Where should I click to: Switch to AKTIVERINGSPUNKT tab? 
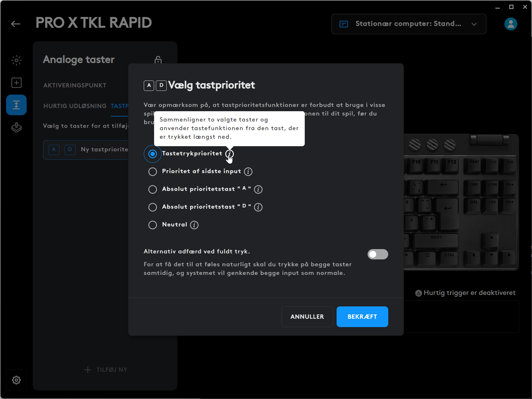pos(75,85)
